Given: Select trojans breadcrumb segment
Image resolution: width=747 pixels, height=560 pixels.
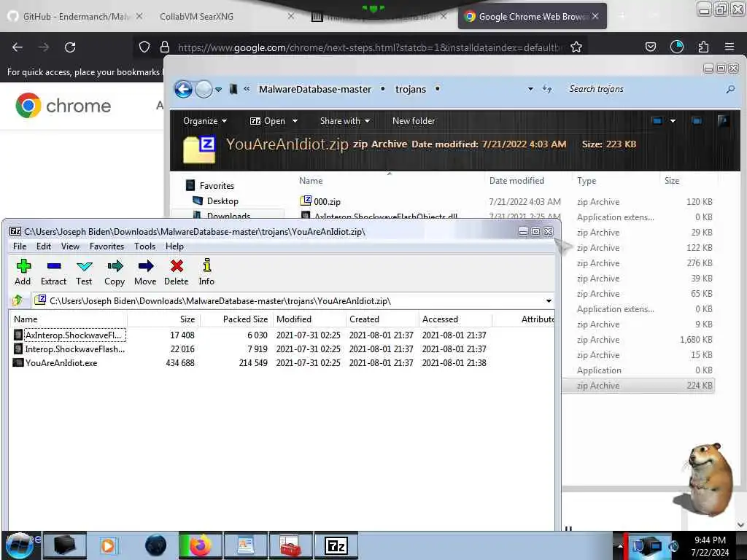Looking at the screenshot, I should (410, 89).
